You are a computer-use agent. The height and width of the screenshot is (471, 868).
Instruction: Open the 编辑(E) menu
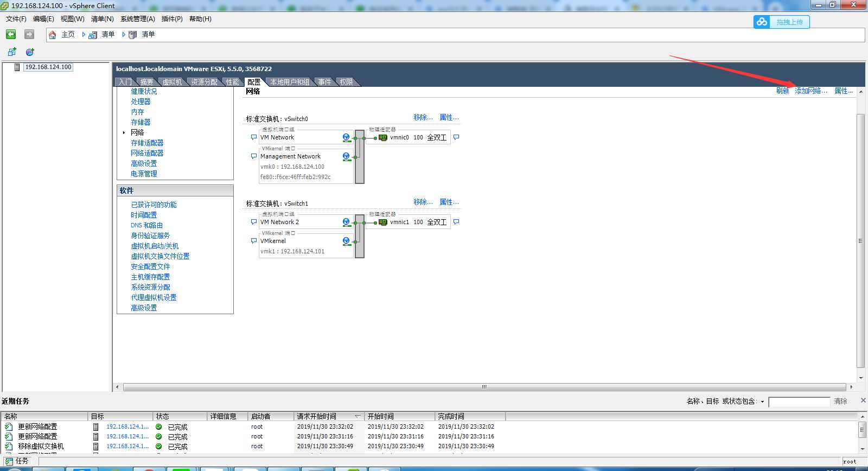43,19
